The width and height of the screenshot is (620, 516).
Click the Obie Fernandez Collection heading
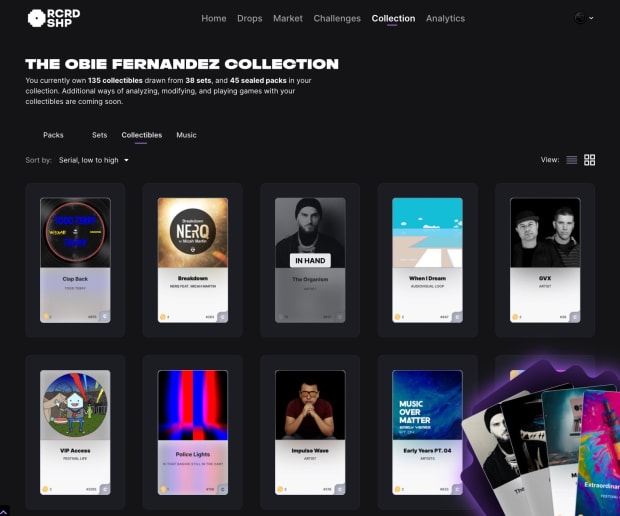[x=182, y=64]
